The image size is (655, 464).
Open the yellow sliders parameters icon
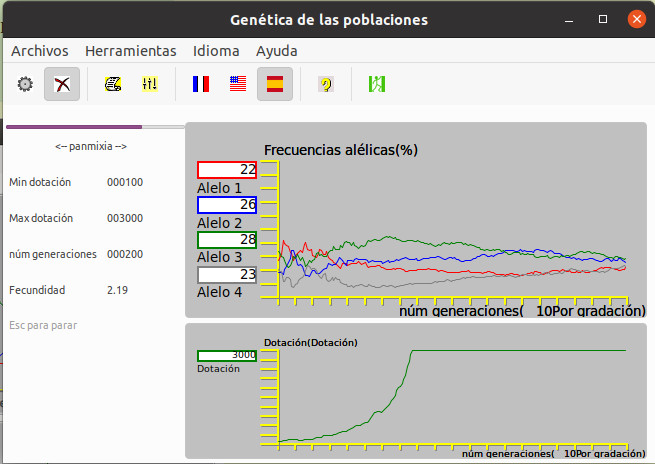pos(150,85)
